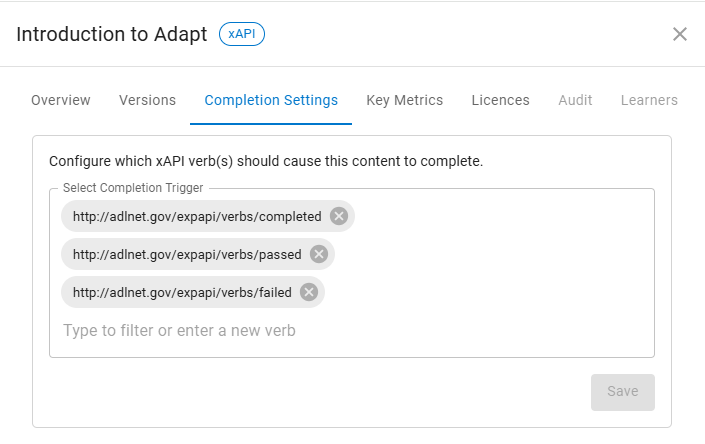Click the xAPI badge next to title

tap(242, 34)
